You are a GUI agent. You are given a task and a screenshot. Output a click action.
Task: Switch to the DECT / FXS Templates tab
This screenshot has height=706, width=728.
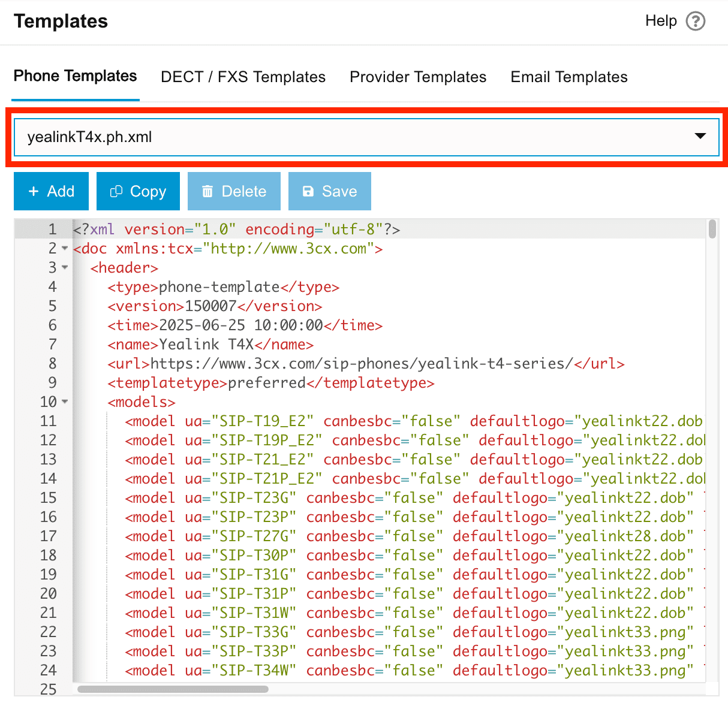[243, 77]
